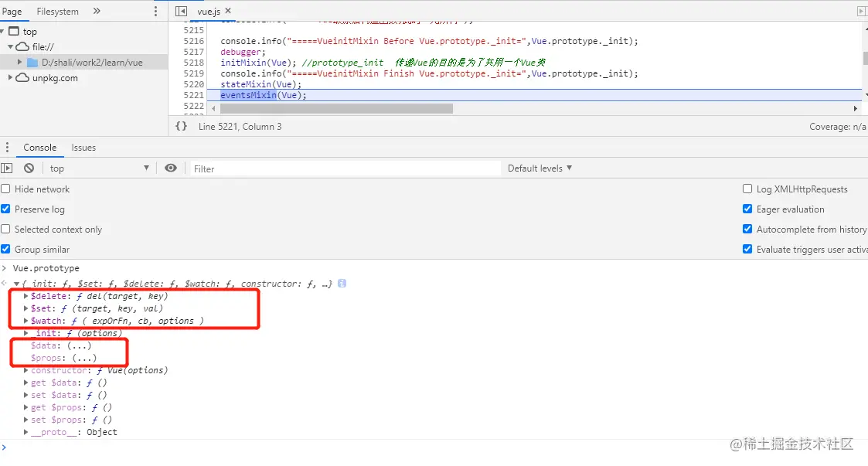Expand the __proto__ Object entry
This screenshot has width=868, height=466.
tap(26, 432)
